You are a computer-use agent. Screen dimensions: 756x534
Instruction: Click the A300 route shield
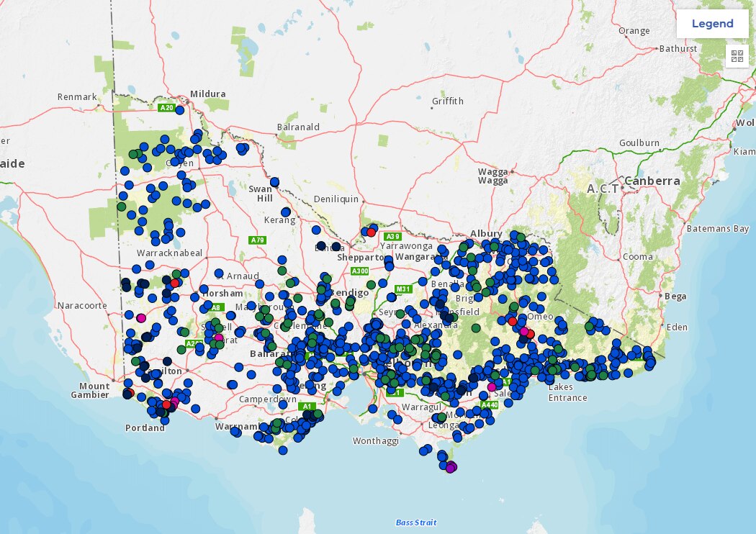click(359, 272)
